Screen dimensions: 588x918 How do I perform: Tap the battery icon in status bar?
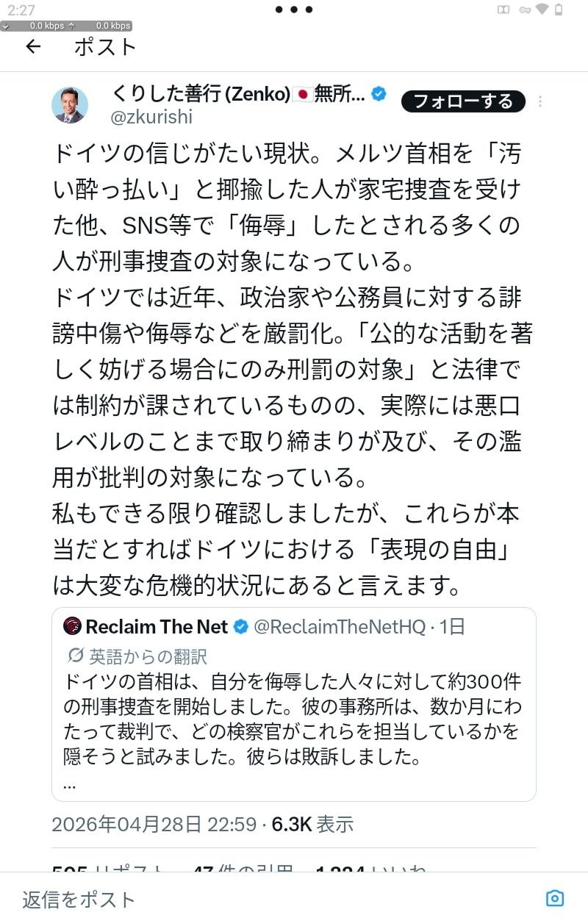point(559,10)
